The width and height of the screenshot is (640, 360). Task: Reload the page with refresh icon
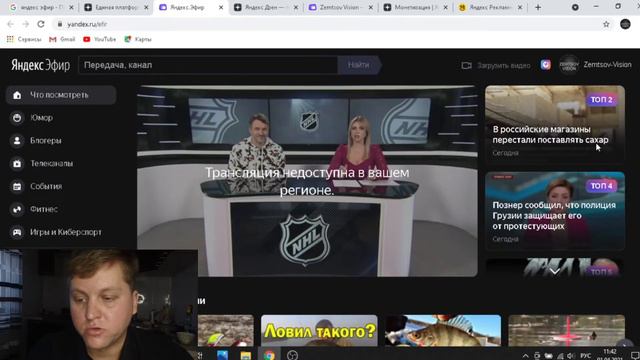[41, 24]
